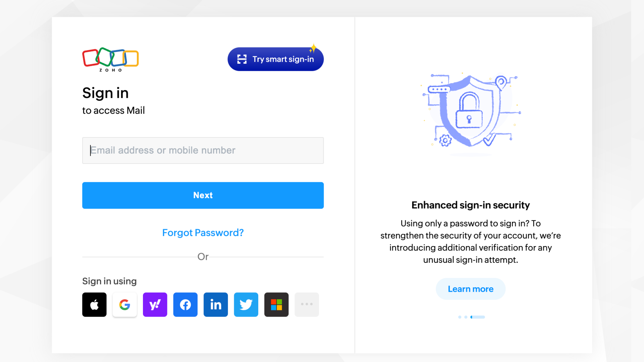The width and height of the screenshot is (644, 362).
Task: Select the Google sign-in icon
Action: point(125,304)
